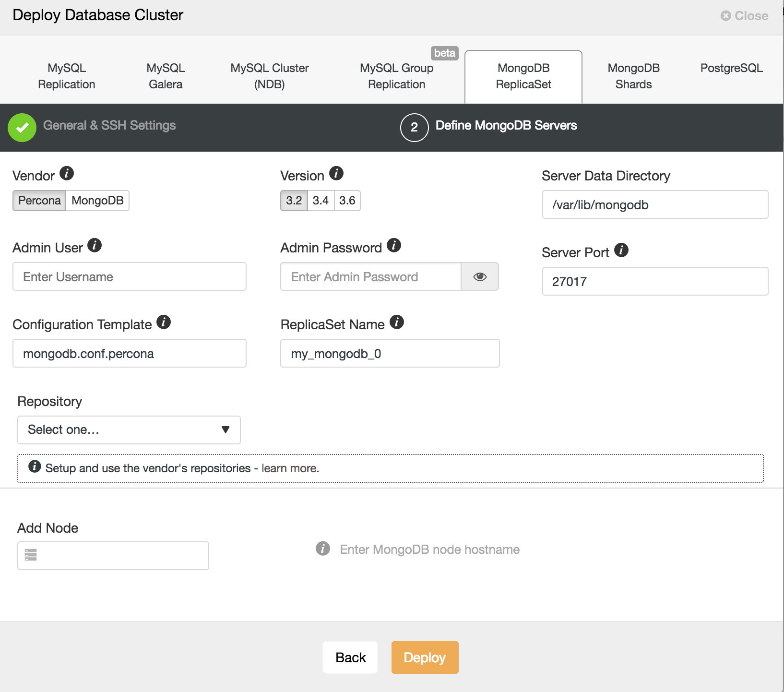
Task: Click the Configuration Template info icon
Action: tap(164, 322)
